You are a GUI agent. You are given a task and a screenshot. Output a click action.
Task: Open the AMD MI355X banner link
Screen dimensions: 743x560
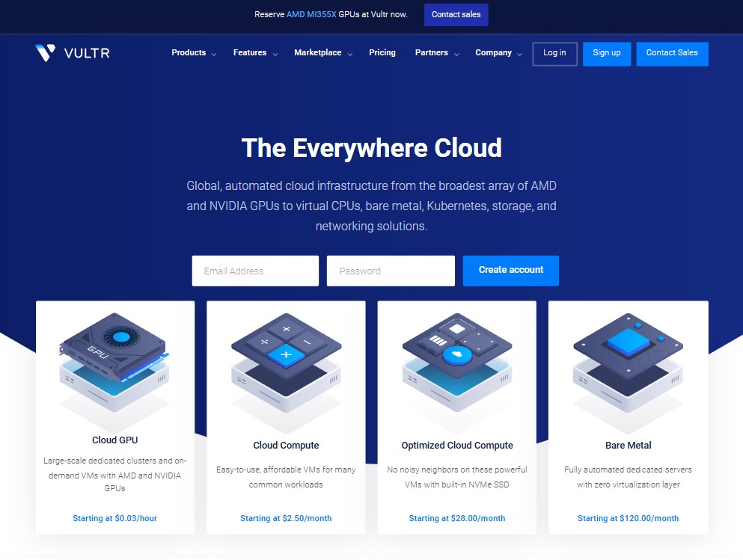(x=311, y=15)
